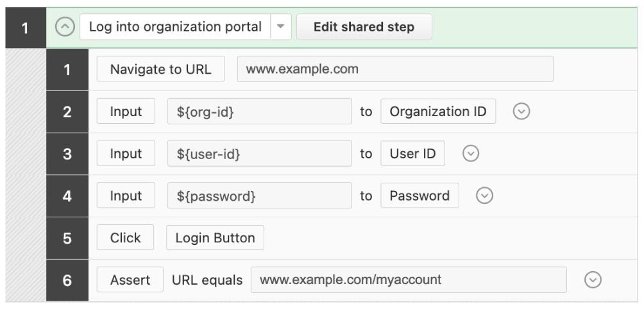Viewport: 644px width, 309px height.
Task: Select the Log into organization portal field
Action: [175, 27]
